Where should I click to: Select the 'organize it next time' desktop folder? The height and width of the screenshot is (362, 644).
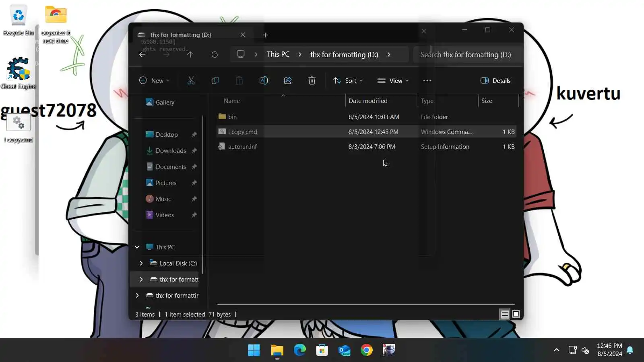(56, 24)
